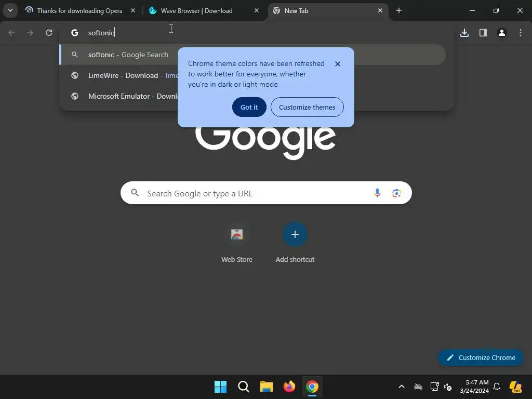
Task: Choose the softonic - Google Search suggestion
Action: (253, 55)
